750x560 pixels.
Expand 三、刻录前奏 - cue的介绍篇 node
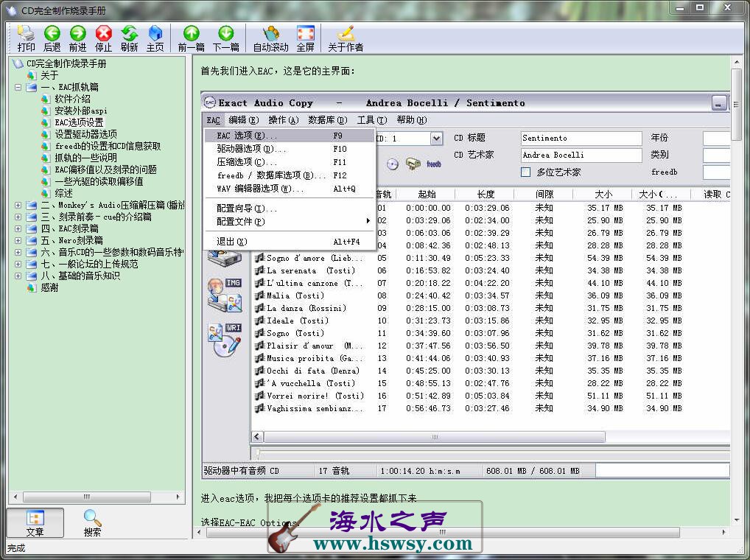tap(18, 217)
